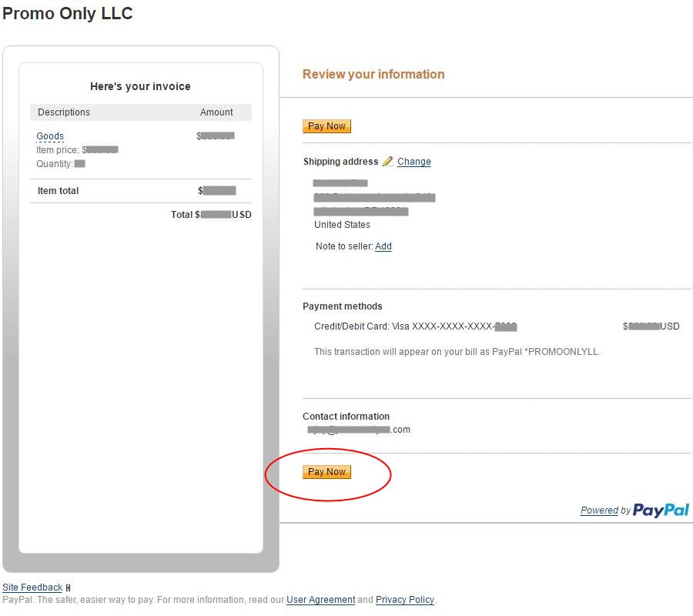Screen dimensions: 693x616
Task: Open the Privacy Policy link
Action: (405, 600)
